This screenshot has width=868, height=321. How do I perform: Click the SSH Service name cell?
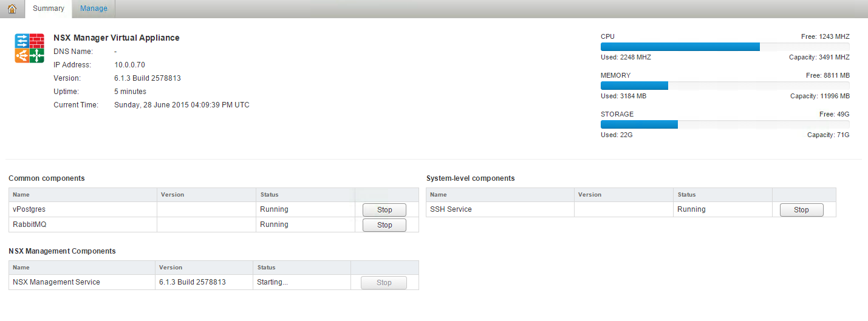point(451,209)
